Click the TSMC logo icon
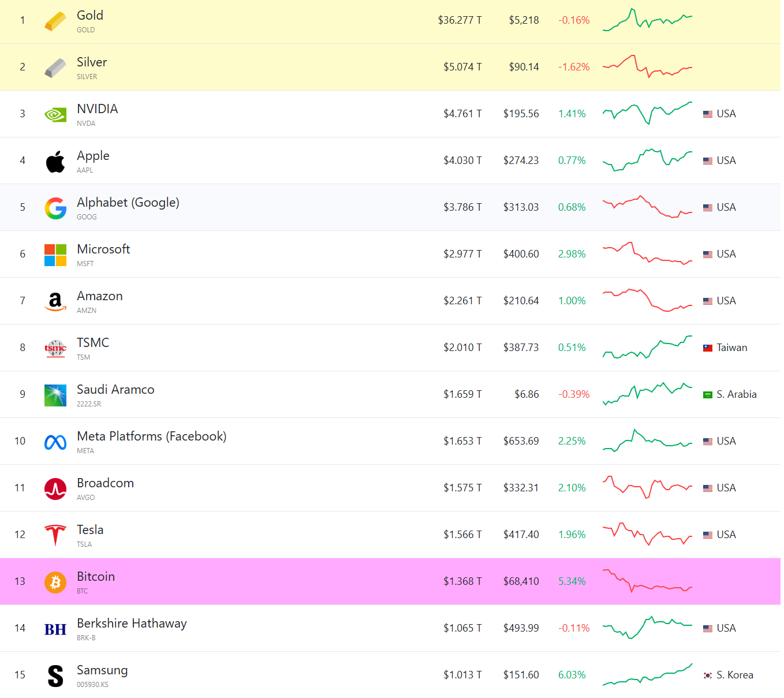 tap(55, 348)
